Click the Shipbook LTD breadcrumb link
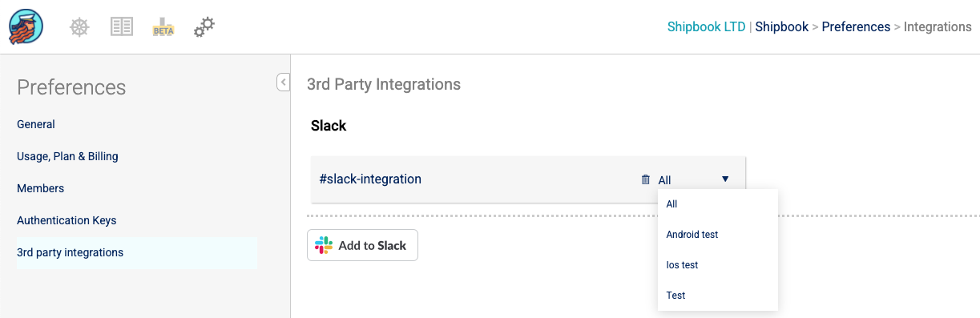The height and width of the screenshot is (318, 980). (x=706, y=26)
